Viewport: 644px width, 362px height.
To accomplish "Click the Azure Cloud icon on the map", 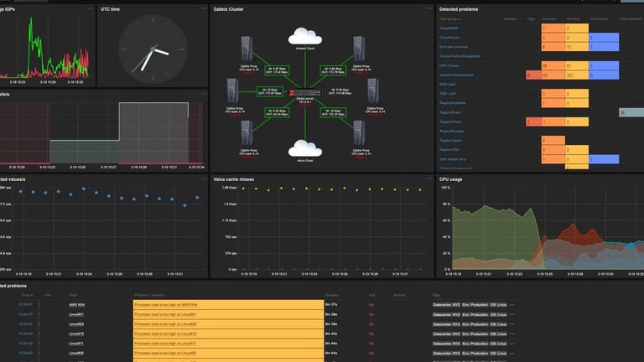I will (305, 148).
